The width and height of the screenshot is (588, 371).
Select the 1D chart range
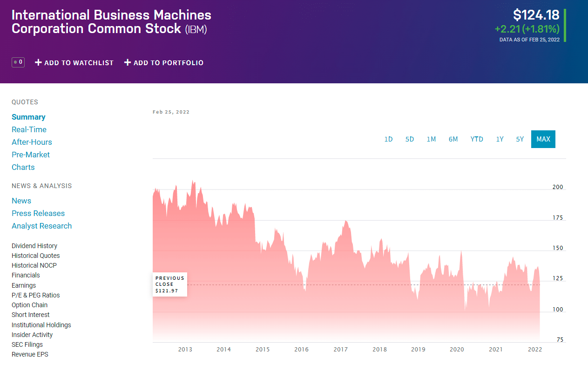click(x=388, y=139)
